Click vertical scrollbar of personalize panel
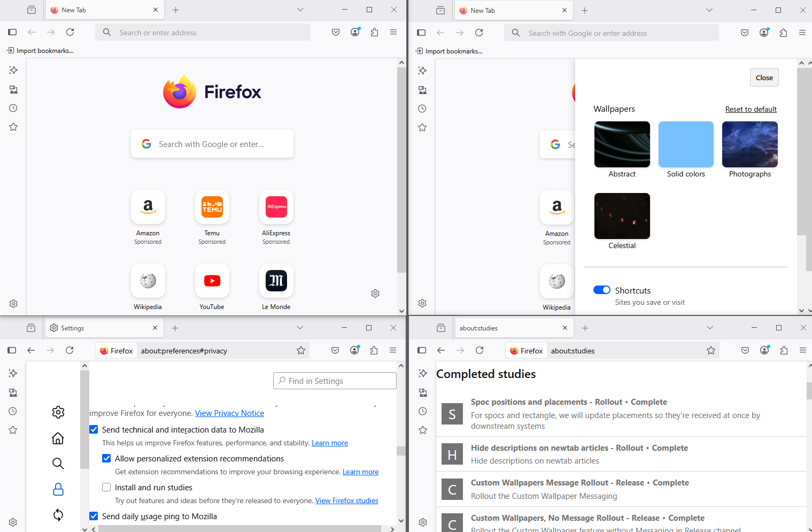 click(801, 151)
